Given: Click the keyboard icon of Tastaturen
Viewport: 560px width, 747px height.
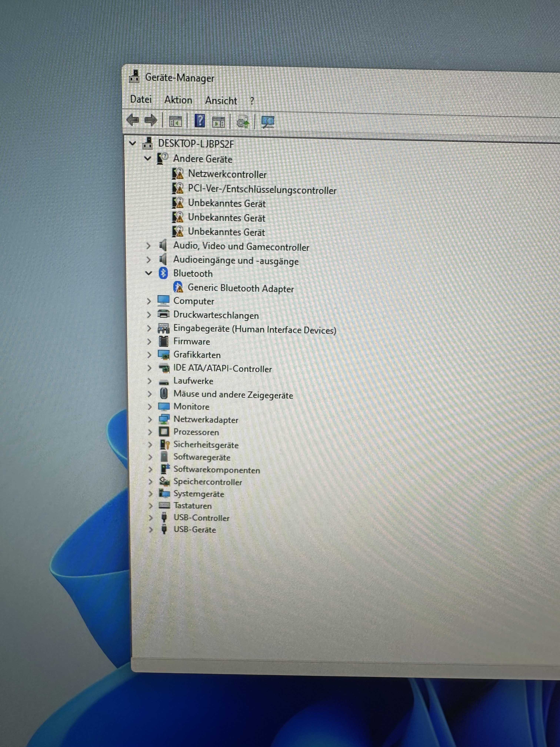Looking at the screenshot, I should [x=165, y=505].
